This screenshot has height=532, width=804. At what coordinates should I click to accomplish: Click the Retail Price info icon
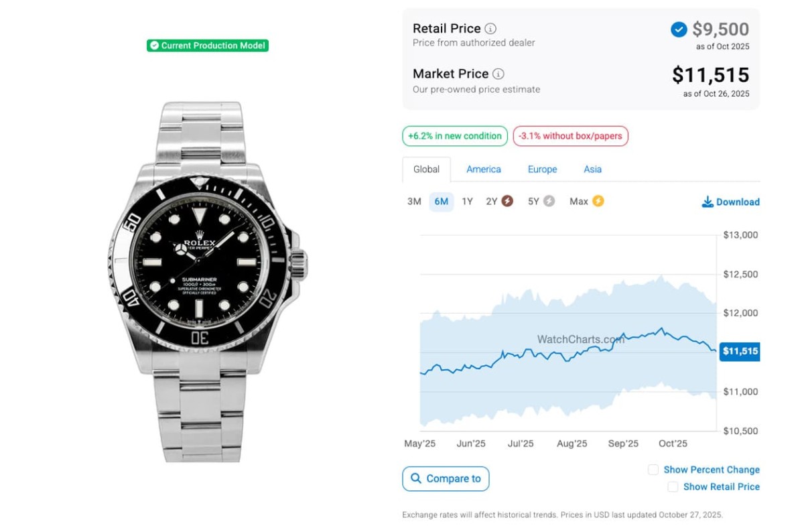pos(490,29)
